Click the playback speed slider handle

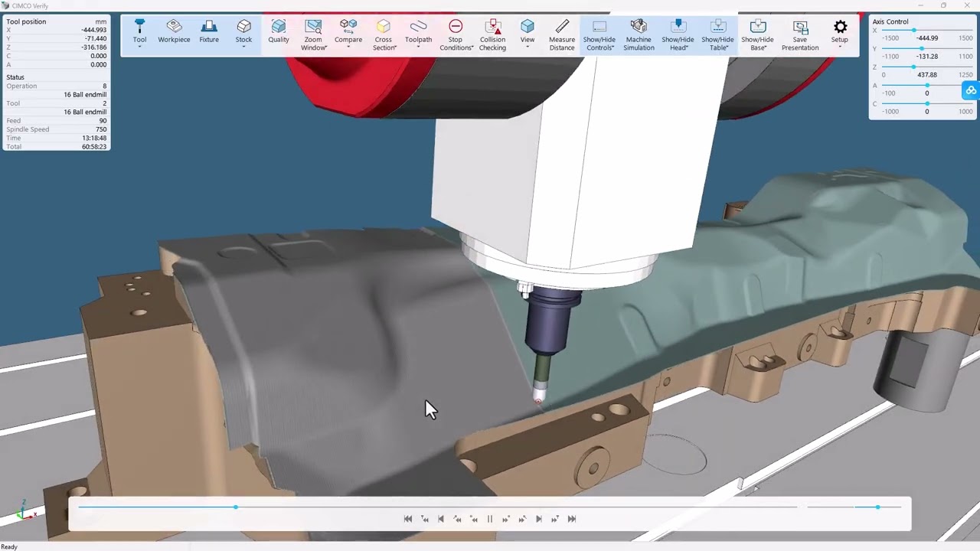click(x=877, y=507)
